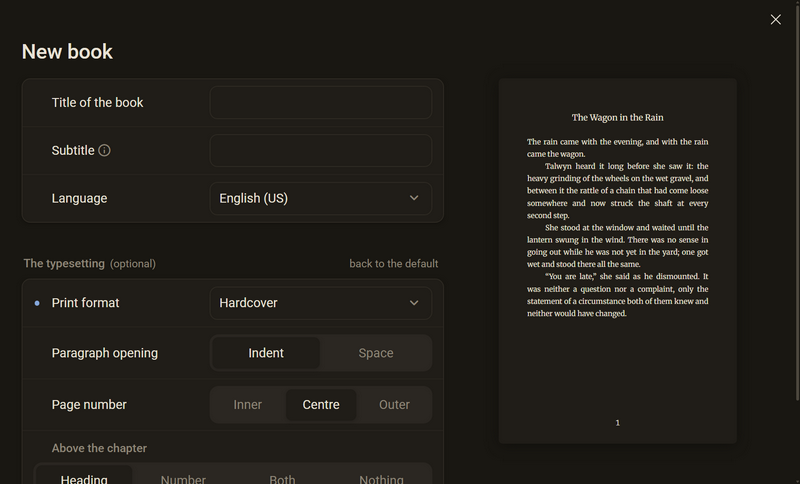Set page number to Centre

321,404
